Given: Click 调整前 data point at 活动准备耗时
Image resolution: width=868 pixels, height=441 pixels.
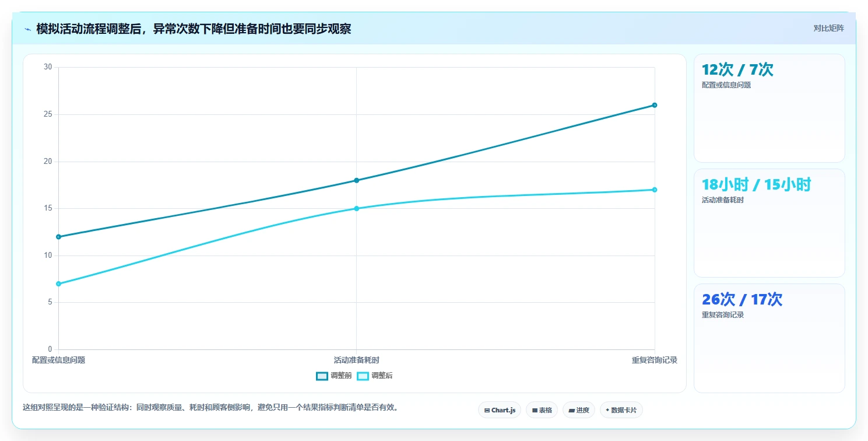Looking at the screenshot, I should tap(356, 180).
